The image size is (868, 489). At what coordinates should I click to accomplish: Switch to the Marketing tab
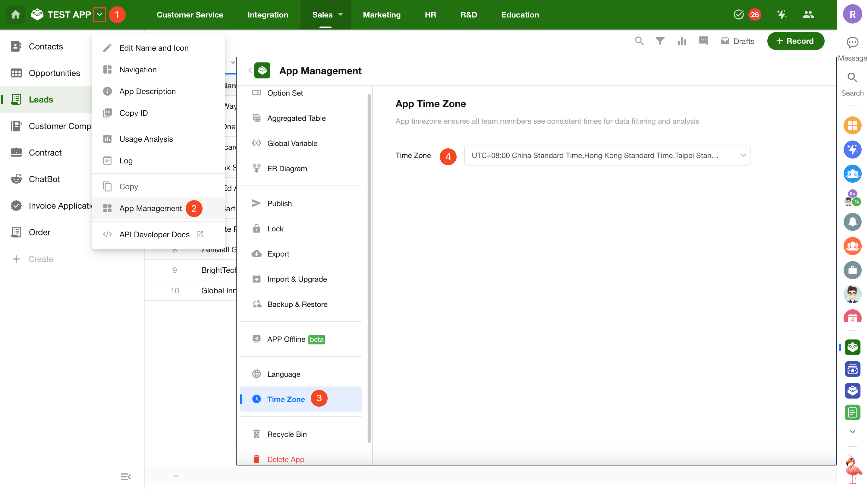382,14
